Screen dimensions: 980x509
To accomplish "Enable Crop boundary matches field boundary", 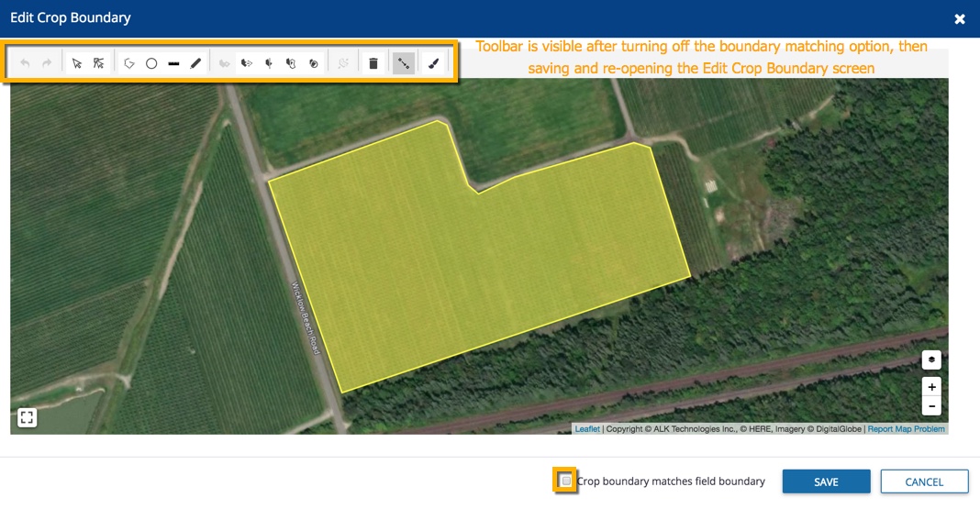I will (566, 481).
